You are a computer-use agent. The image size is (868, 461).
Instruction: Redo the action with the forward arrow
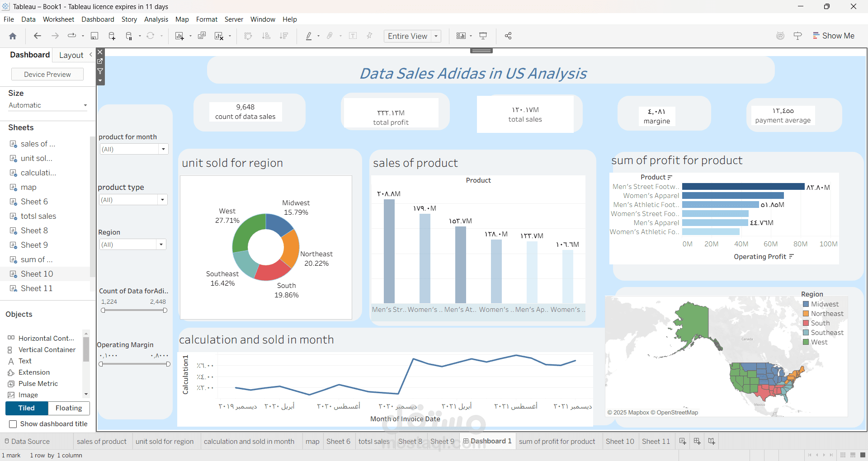click(x=55, y=36)
